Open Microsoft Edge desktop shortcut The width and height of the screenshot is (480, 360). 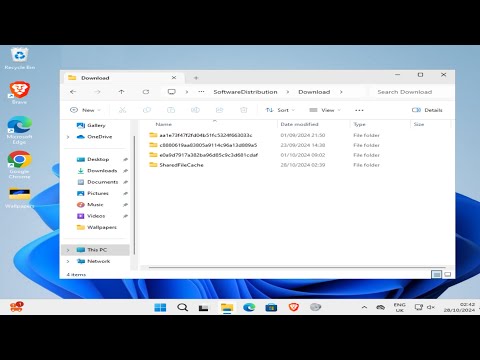coord(20,130)
